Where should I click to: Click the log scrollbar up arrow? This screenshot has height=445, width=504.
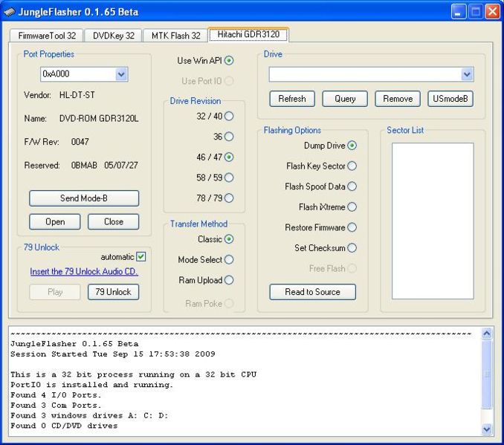pos(487,334)
